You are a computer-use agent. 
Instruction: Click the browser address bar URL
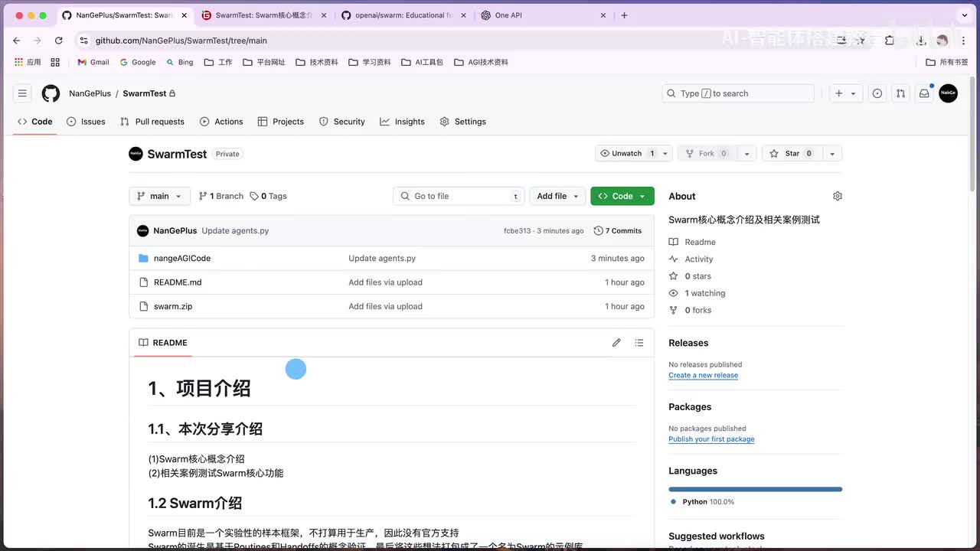tap(181, 41)
